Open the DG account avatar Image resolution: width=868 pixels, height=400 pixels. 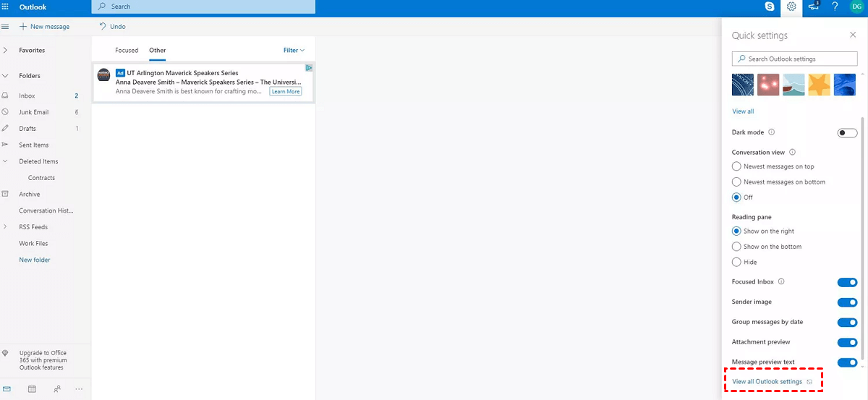(856, 7)
